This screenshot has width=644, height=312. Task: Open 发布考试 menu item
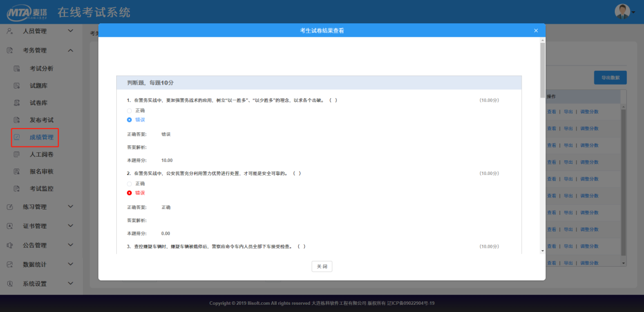41,120
